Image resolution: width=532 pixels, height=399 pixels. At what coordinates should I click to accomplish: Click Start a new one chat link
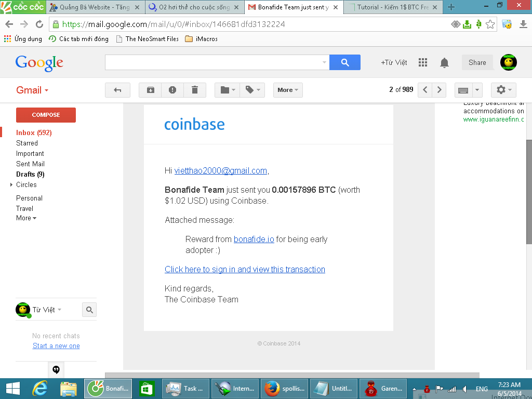pyautogui.click(x=56, y=345)
